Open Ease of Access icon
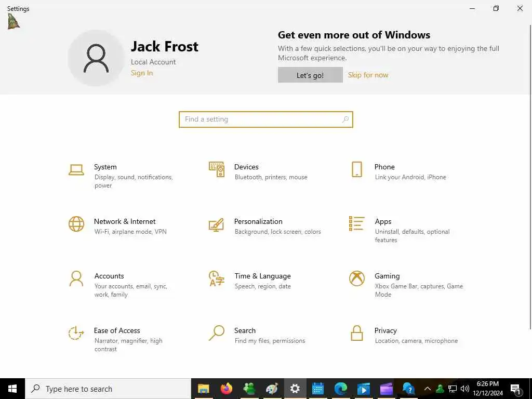 [76, 333]
